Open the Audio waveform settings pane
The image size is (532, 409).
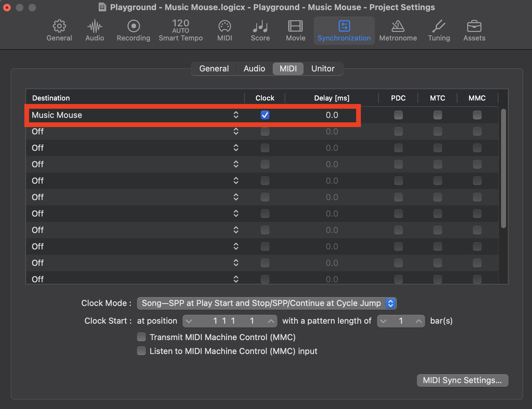[x=95, y=31]
